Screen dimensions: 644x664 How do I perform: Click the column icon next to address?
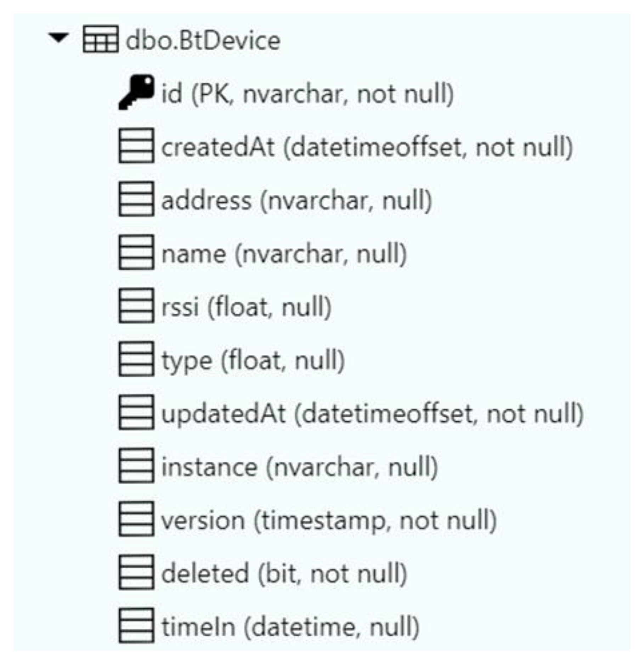(136, 199)
